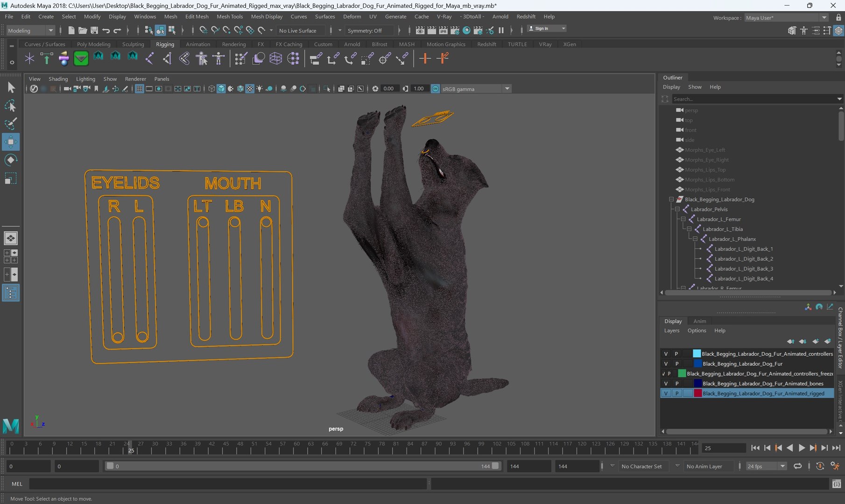Collapse the Black_Begging_Labrador_Dog node
The image size is (845, 504).
point(671,199)
